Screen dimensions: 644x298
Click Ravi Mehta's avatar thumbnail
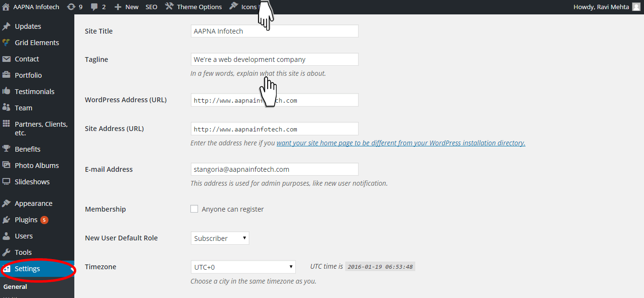(x=636, y=7)
